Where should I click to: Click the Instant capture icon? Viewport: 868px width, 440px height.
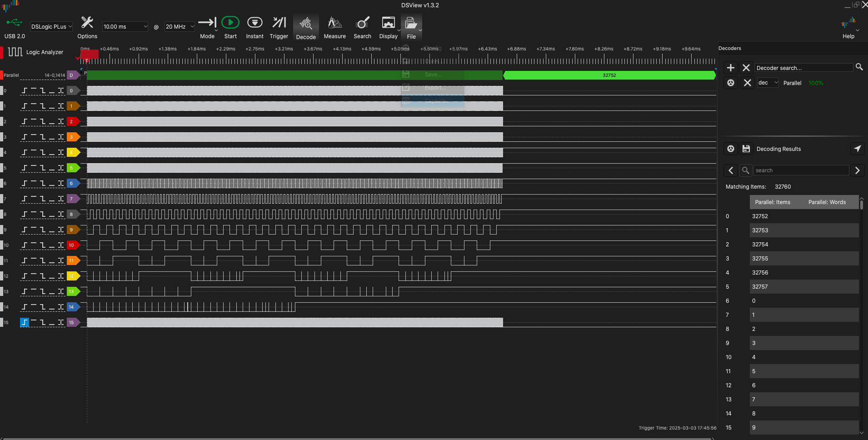(x=254, y=22)
